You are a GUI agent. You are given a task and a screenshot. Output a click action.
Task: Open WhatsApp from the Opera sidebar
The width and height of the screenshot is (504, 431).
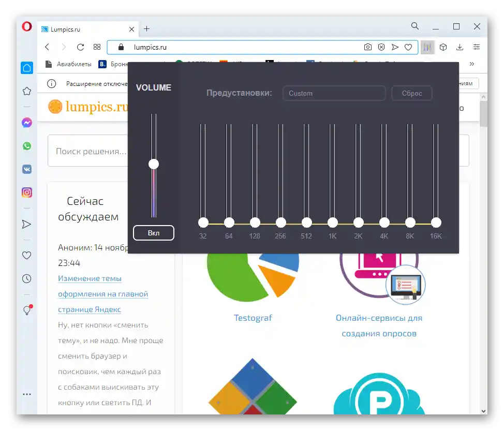click(x=27, y=146)
